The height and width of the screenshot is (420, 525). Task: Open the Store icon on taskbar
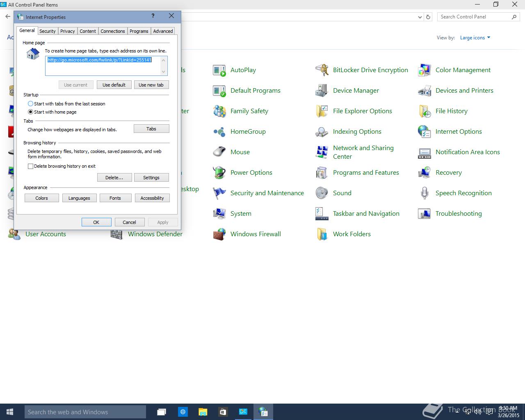223,412
